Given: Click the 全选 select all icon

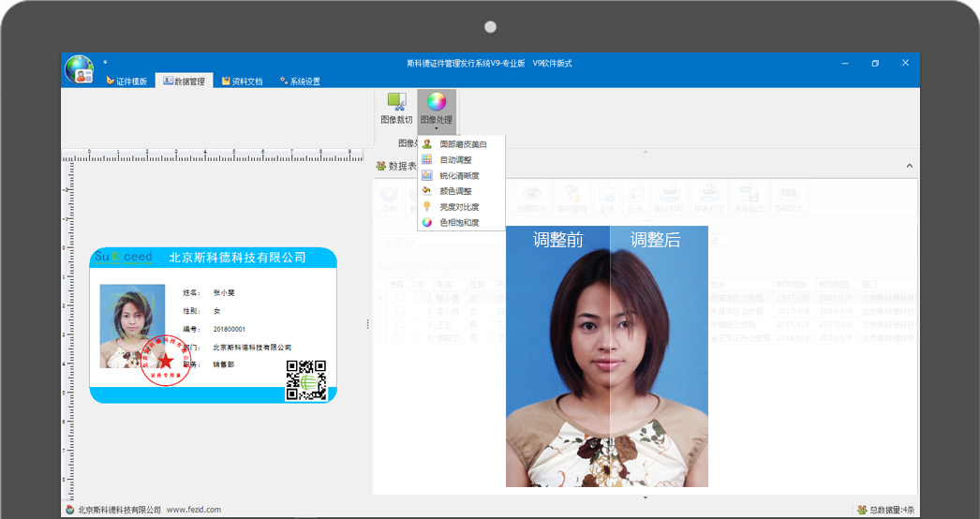Looking at the screenshot, I should [x=605, y=199].
